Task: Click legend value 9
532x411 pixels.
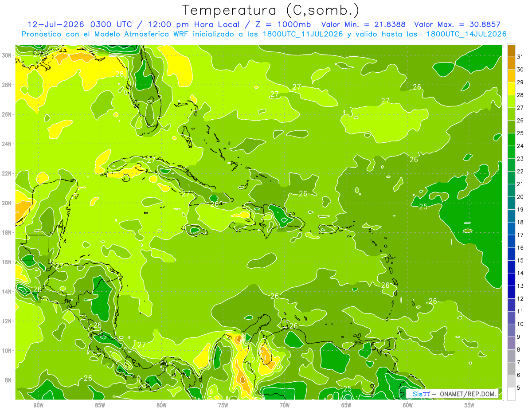Action: [519, 337]
